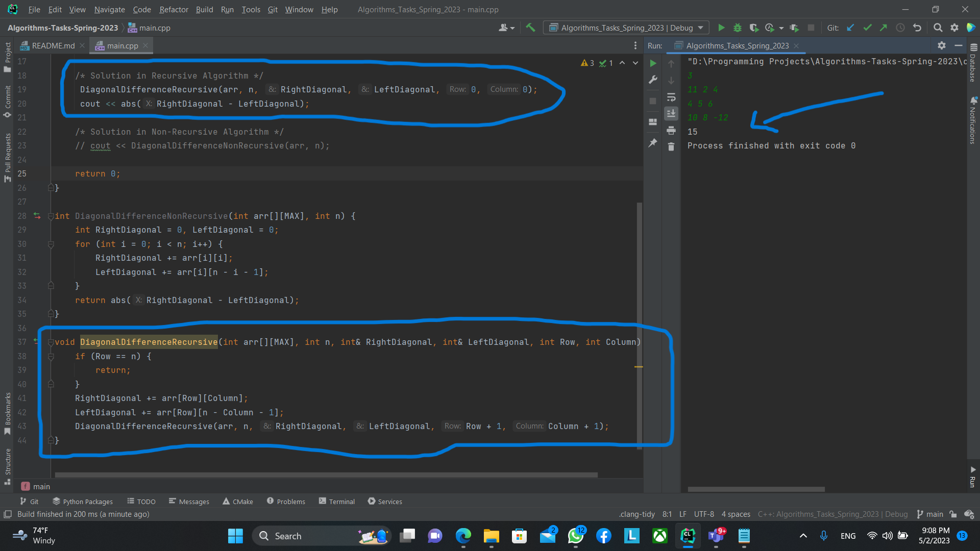Open the profiler dropdown arrow on toolbar
This screenshot has height=551, width=980.
coord(780,28)
